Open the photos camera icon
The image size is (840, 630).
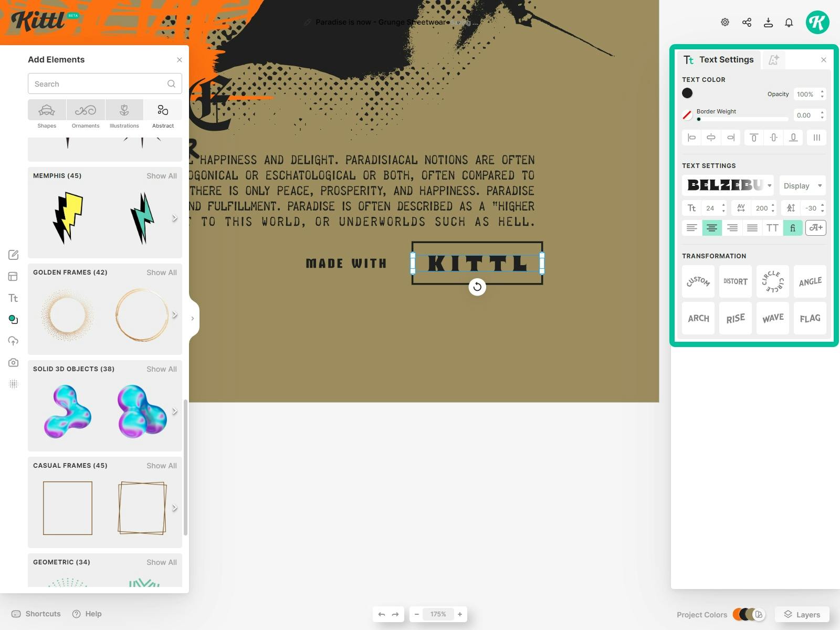pyautogui.click(x=13, y=362)
